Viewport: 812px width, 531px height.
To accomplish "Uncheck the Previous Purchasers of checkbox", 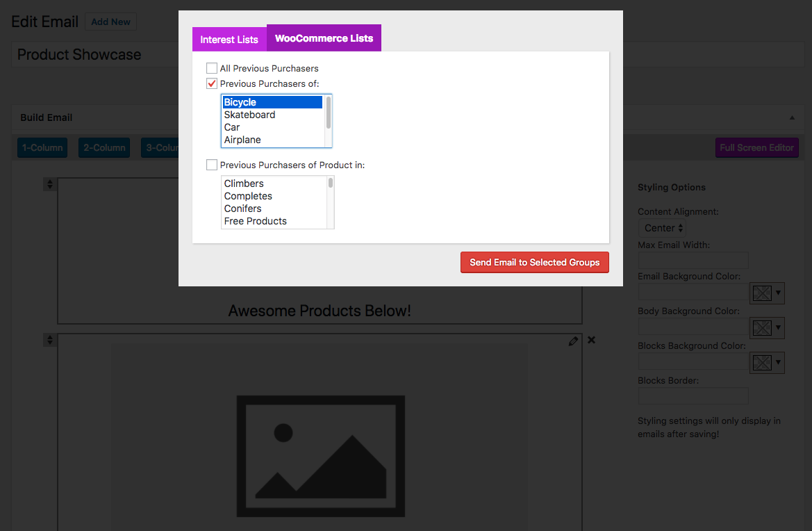I will tap(212, 83).
